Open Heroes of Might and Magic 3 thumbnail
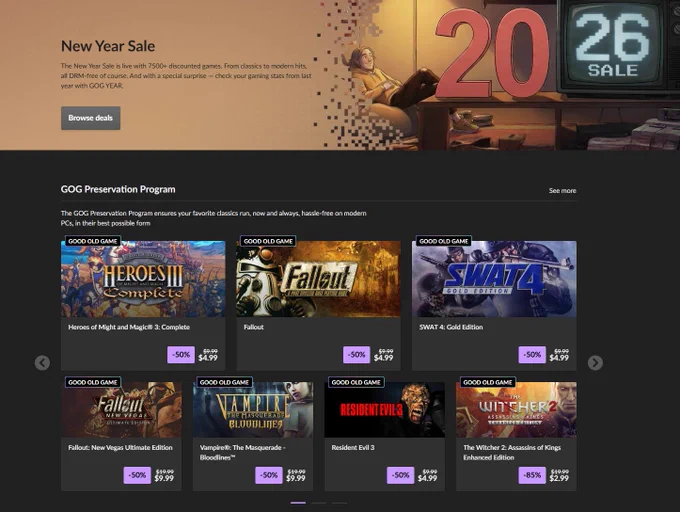Viewport: 680px width, 512px height. pos(143,279)
